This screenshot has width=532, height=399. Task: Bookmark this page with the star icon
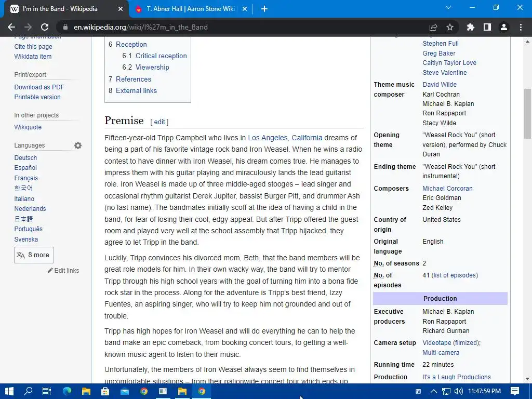point(450,27)
